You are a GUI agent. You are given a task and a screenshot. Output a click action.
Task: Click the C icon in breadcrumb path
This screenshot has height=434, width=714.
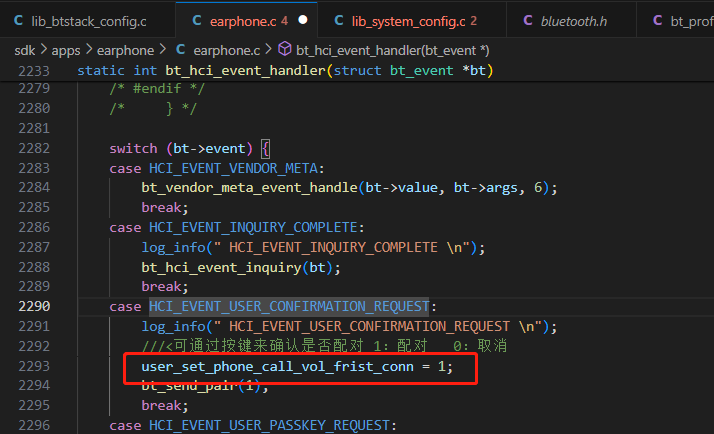[180, 50]
